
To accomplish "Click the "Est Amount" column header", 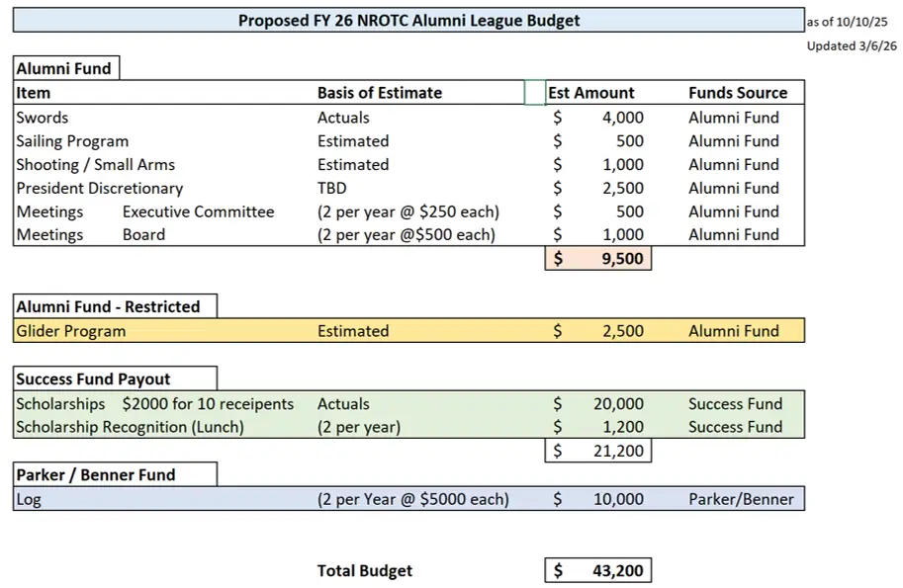I will [x=591, y=93].
